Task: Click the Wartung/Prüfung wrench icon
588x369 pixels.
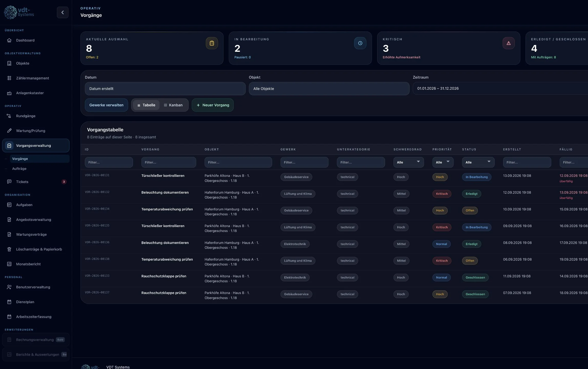Action: 9,131
